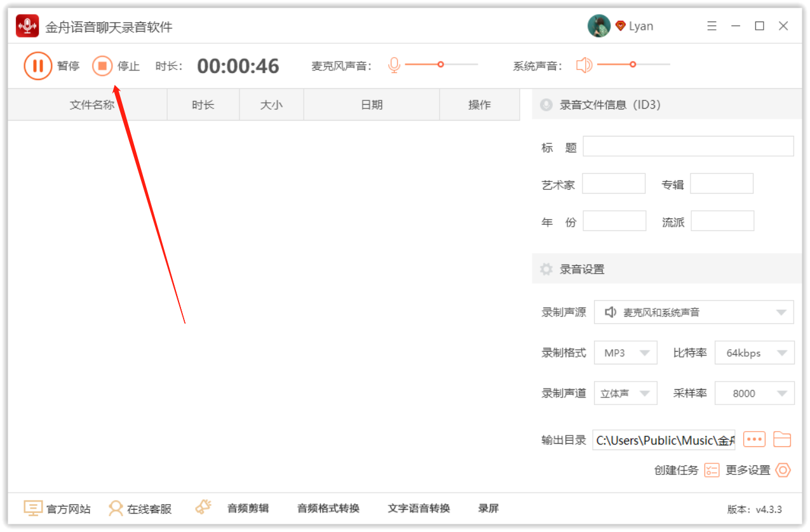Open 文字语音转换 text-to-speech tool

(419, 508)
